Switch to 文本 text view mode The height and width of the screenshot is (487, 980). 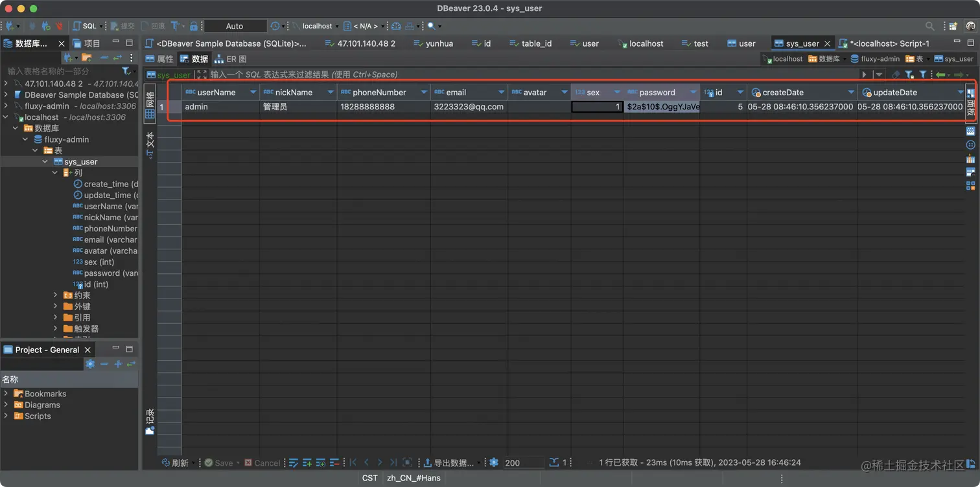click(150, 145)
